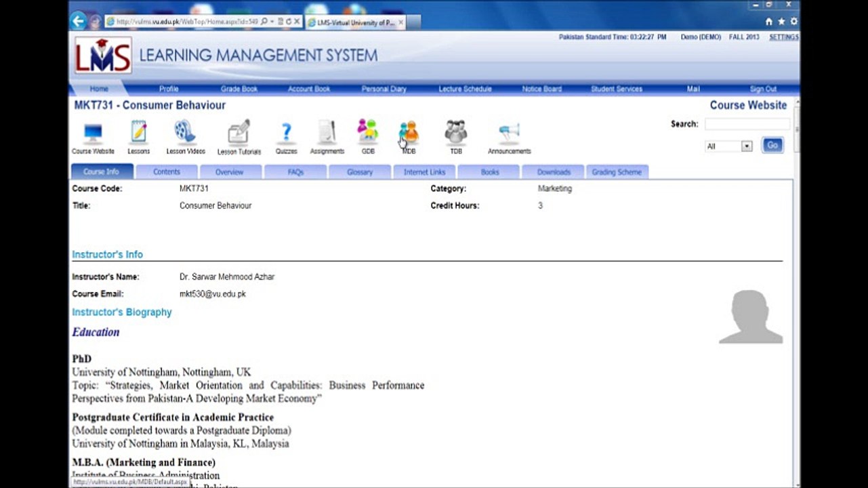Click the Instructor's Biography heading

click(122, 312)
